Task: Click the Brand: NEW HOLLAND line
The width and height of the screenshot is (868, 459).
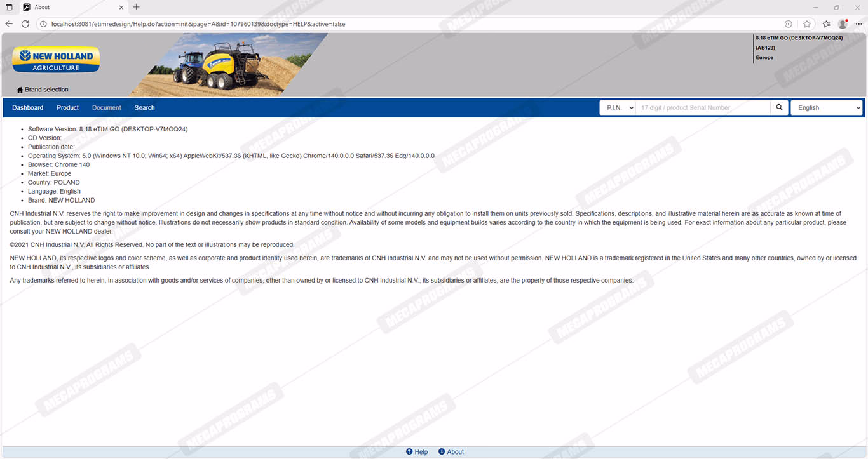Action: click(x=62, y=200)
